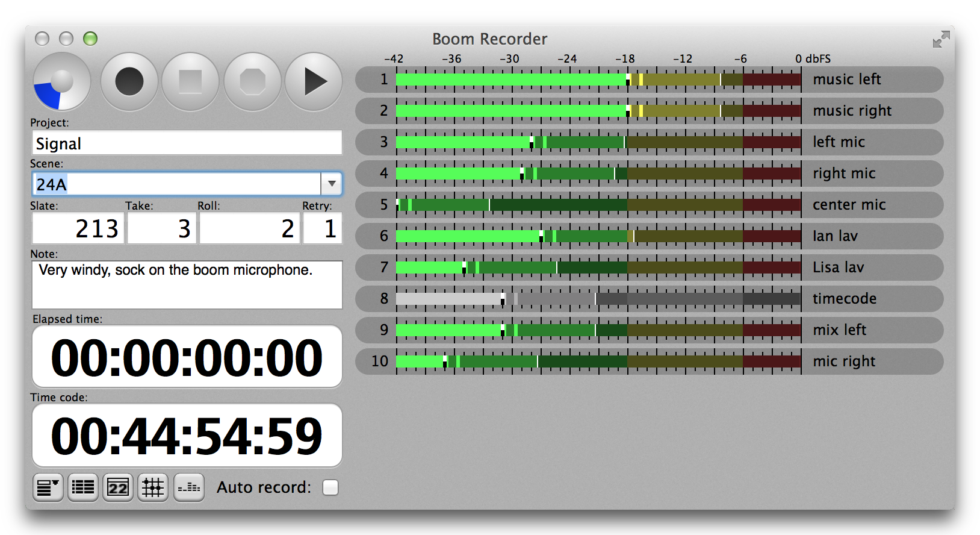Click the level meter of track 5
980x535 pixels.
(x=598, y=205)
